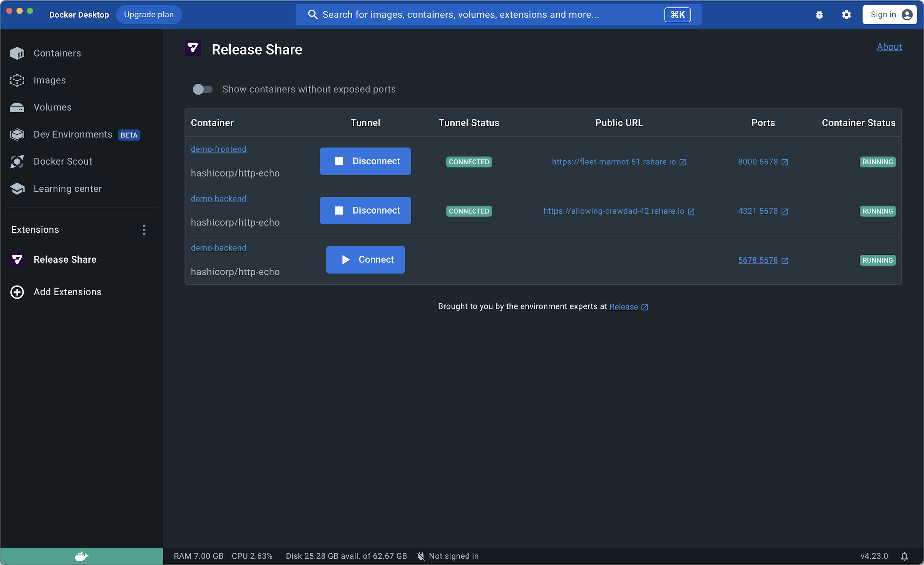Click the Upgrade plan button
924x565 pixels.
point(149,15)
